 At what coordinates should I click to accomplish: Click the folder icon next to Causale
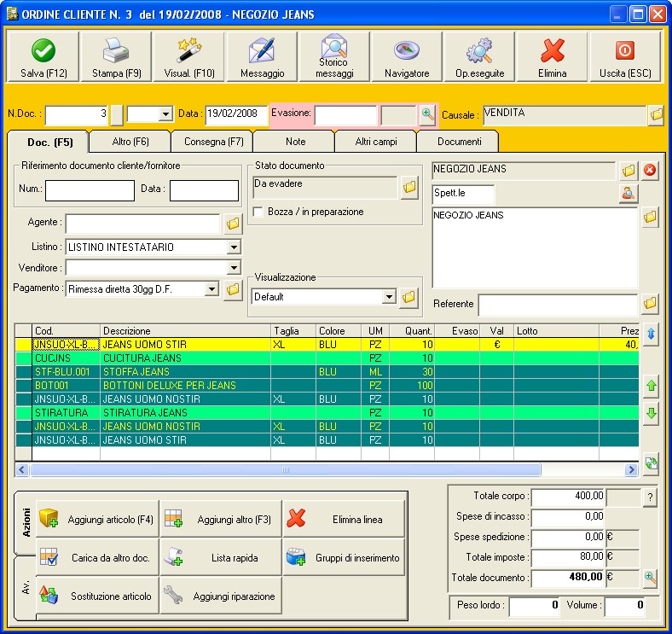click(656, 114)
